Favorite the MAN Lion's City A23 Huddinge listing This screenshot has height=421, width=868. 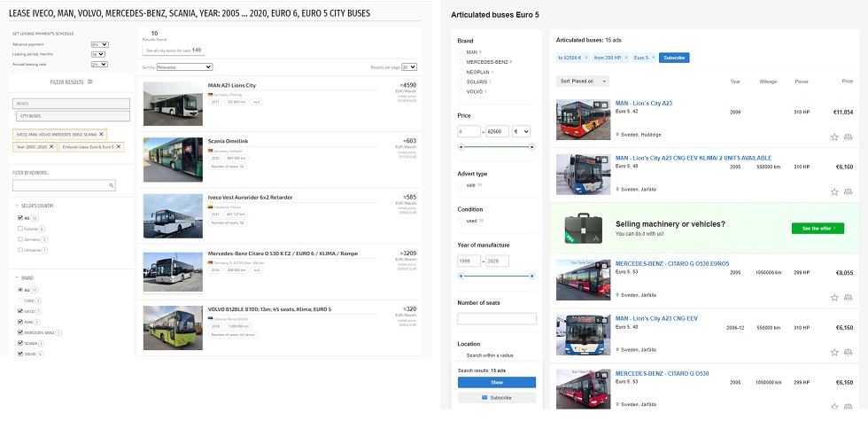click(834, 136)
